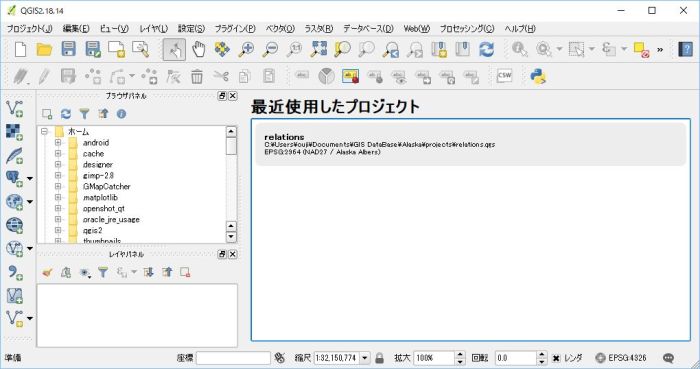The width and height of the screenshot is (700, 369).
Task: Click the Zoom Full extent icon
Action: [x=319, y=49]
